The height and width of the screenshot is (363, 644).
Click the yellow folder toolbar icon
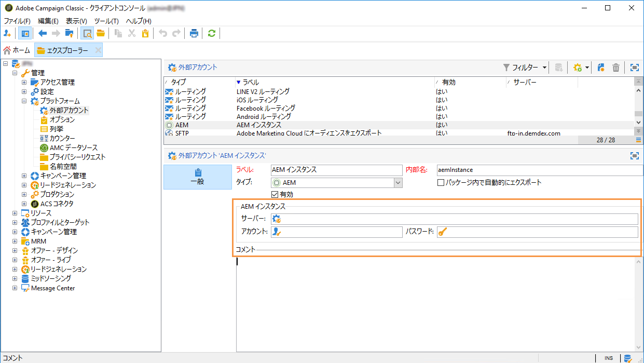click(101, 33)
